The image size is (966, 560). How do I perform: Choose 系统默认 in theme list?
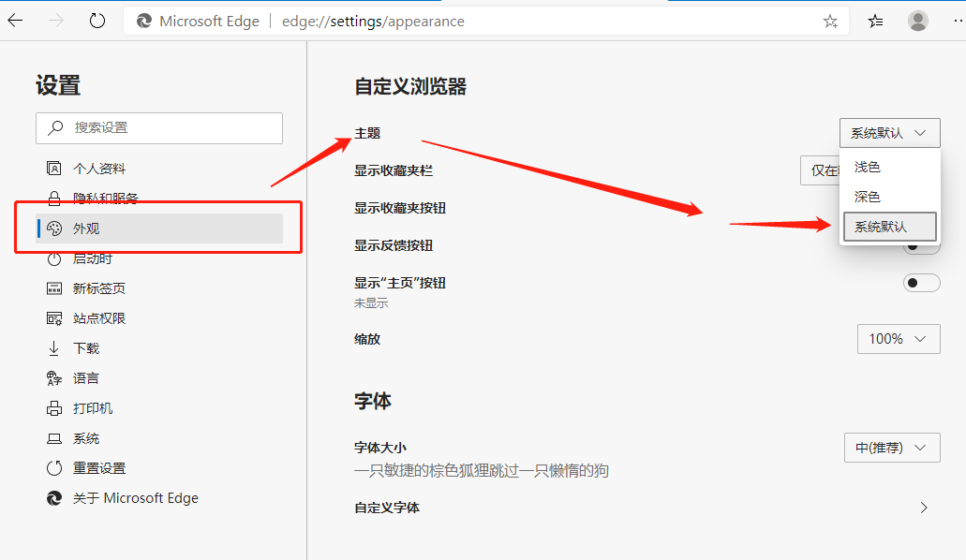889,227
